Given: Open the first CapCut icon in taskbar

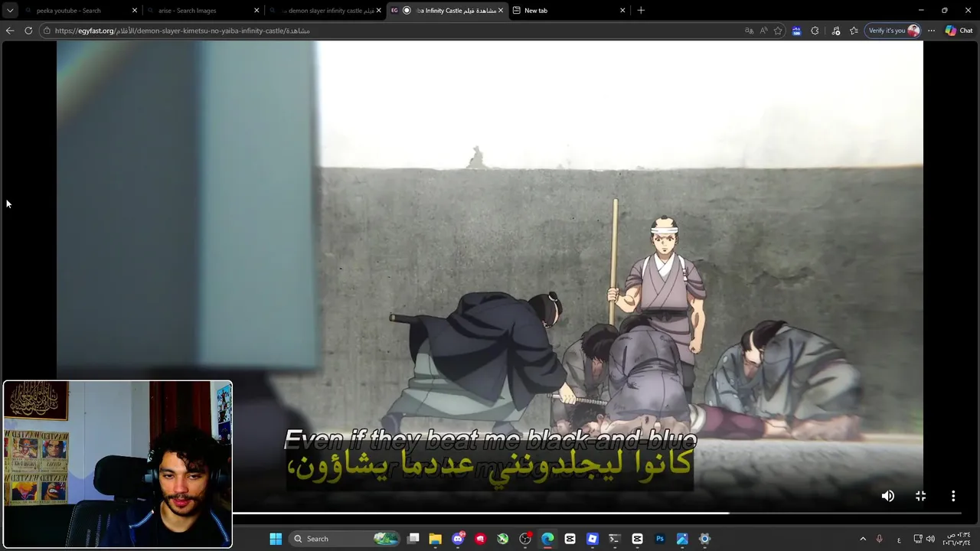Looking at the screenshot, I should click(x=570, y=539).
